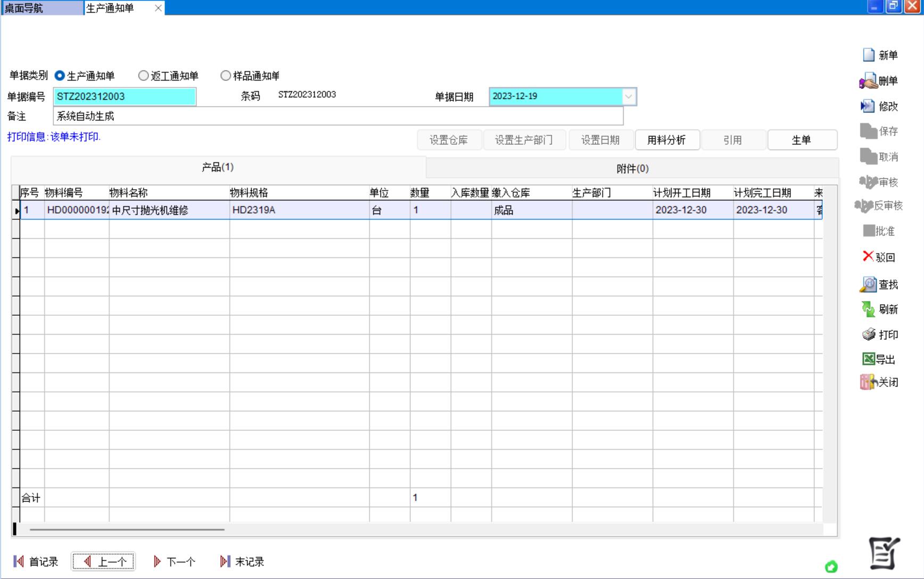Viewport: 924px width, 579px height.
Task: Jump to 末记录 last record
Action: pyautogui.click(x=242, y=561)
